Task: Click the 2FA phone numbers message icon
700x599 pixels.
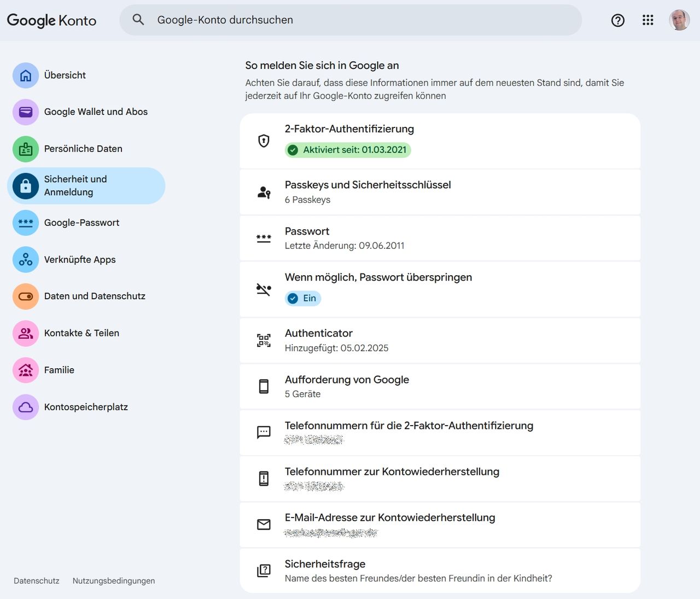Action: [264, 433]
